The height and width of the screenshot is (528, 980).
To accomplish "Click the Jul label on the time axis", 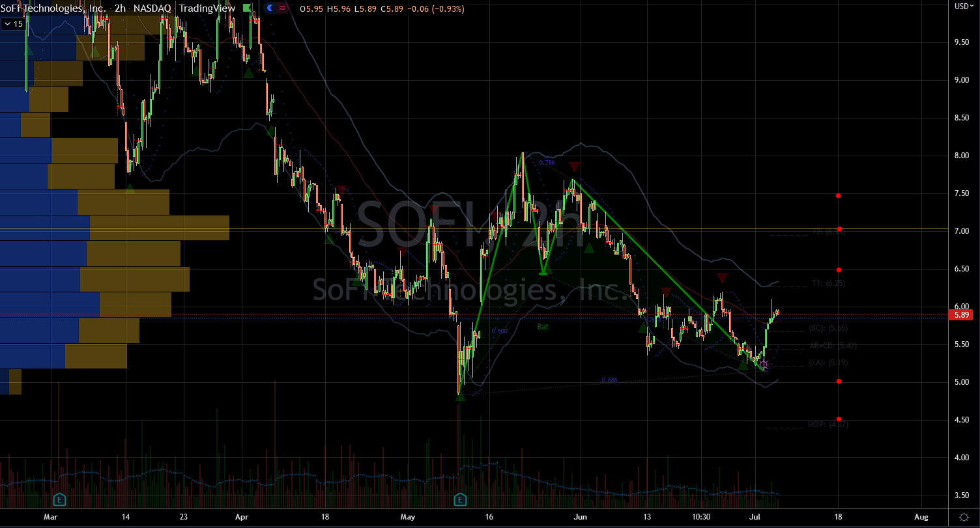I will pyautogui.click(x=754, y=516).
